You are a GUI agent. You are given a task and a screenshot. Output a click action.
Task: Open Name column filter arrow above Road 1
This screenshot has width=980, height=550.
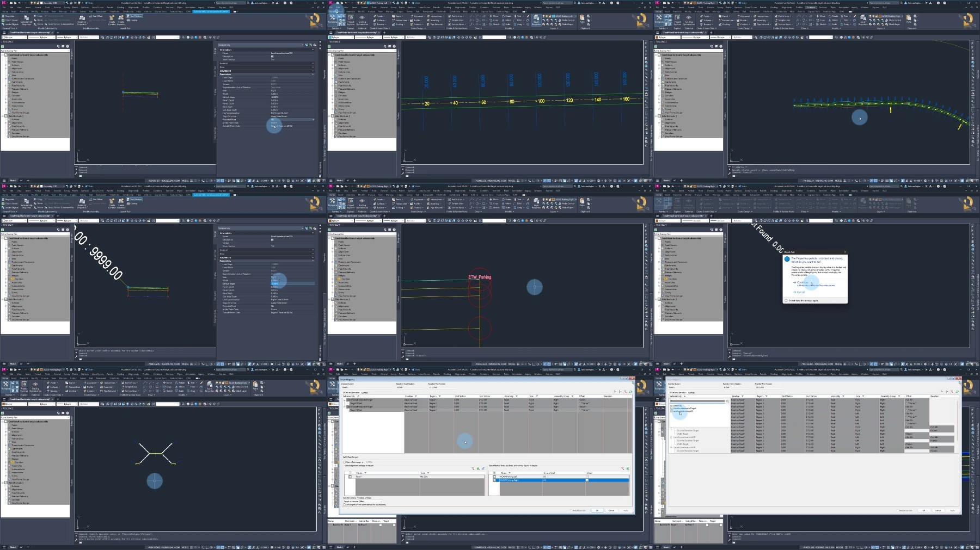pyautogui.click(x=365, y=473)
